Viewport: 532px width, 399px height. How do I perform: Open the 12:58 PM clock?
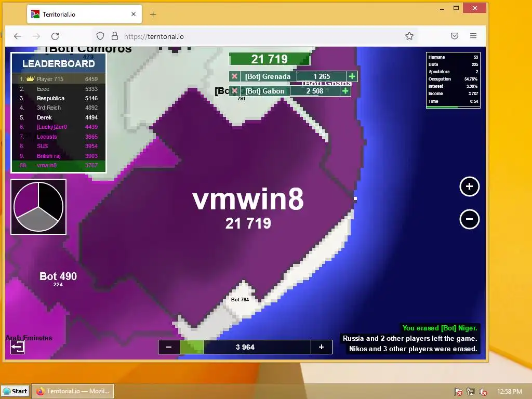(x=509, y=392)
